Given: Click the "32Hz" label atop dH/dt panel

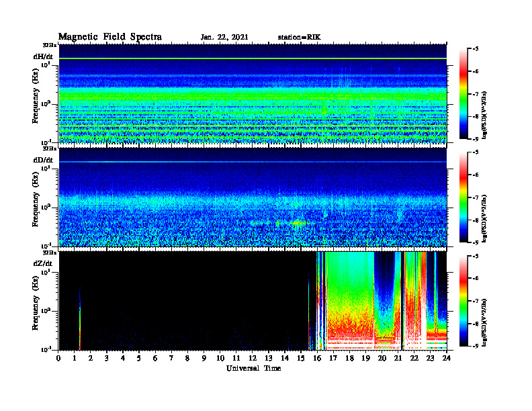Looking at the screenshot, I should click(x=50, y=45).
